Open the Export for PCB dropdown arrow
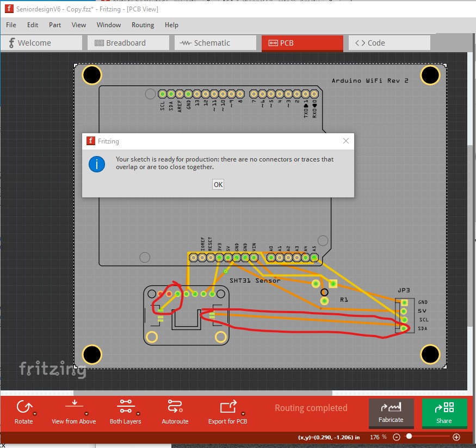The image size is (476, 448). pos(243,414)
